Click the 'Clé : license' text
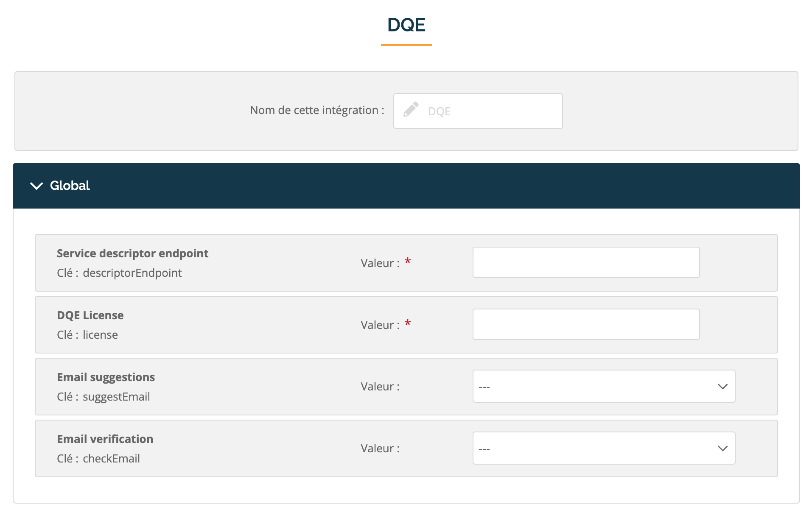 pos(87,335)
